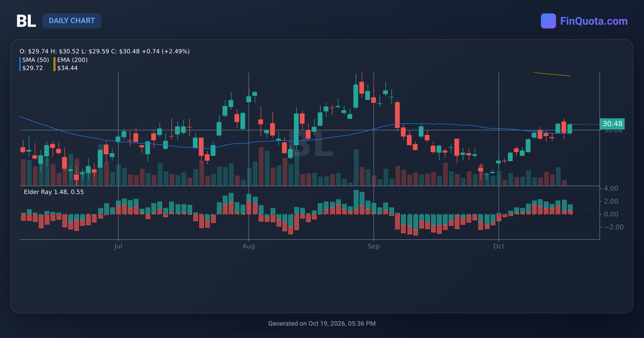644x338 pixels.
Task: Click the Generated on Oct 19, 2026 timestamp
Action: pyautogui.click(x=322, y=324)
